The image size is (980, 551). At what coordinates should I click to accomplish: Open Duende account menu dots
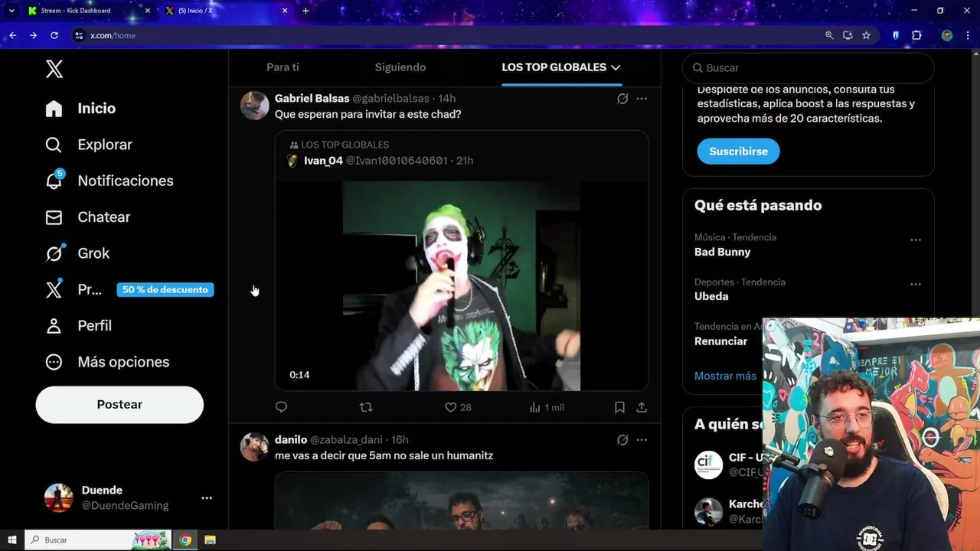point(207,498)
